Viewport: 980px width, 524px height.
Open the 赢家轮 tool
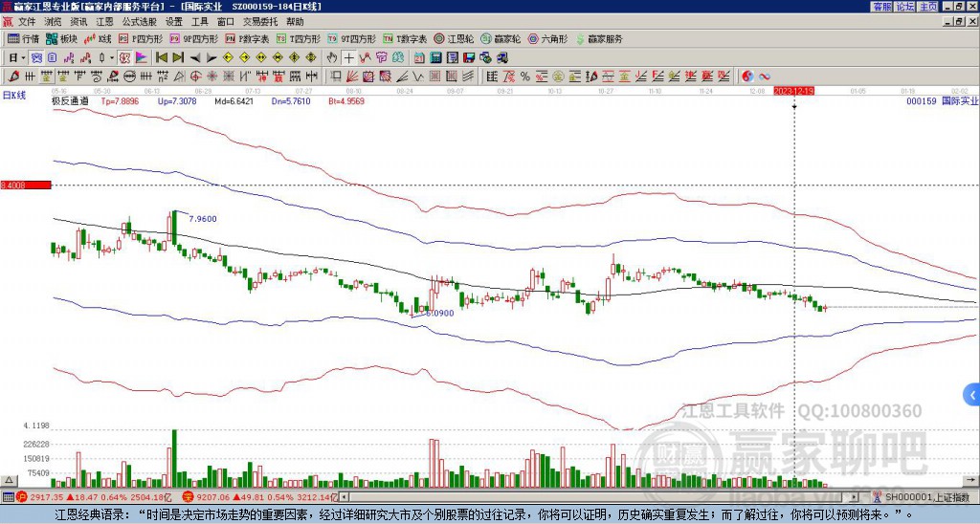[x=501, y=38]
